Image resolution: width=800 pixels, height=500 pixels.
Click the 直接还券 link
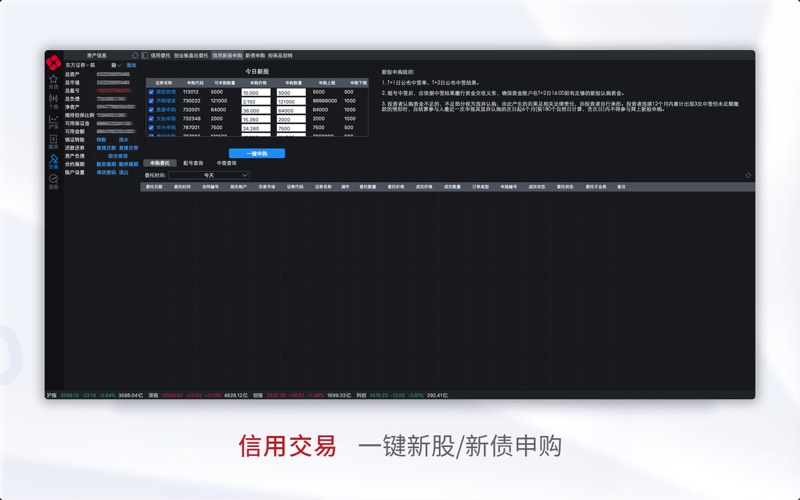[129, 148]
